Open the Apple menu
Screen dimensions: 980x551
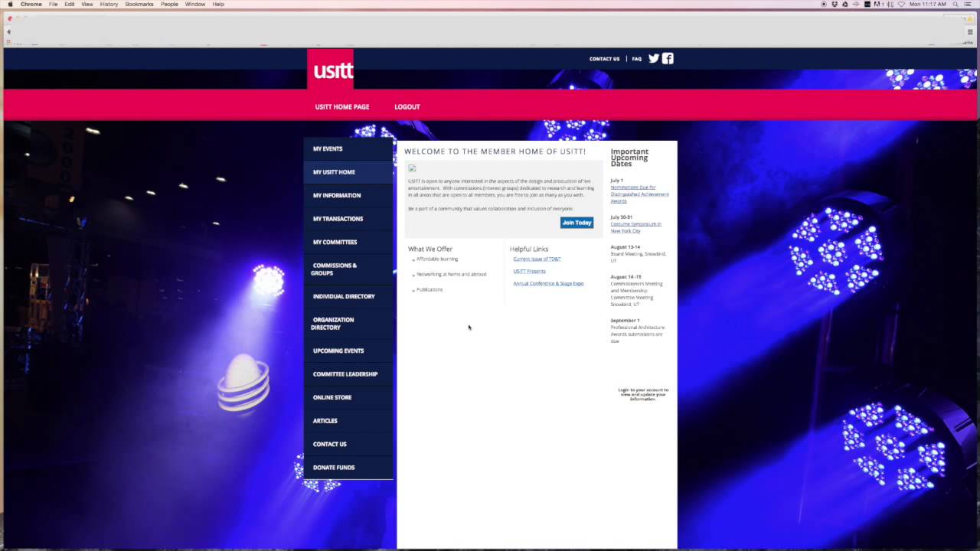tap(10, 4)
